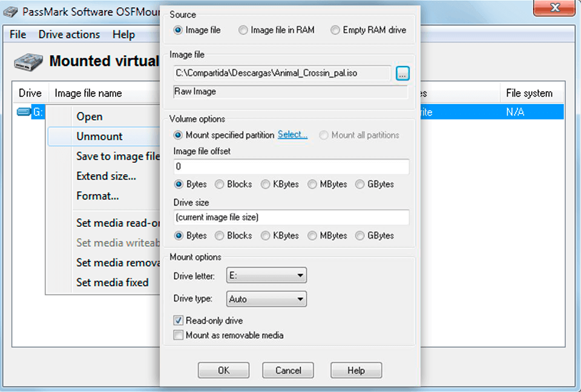Click the browse "..." icon beside image path
The width and height of the screenshot is (581, 392).
point(401,73)
